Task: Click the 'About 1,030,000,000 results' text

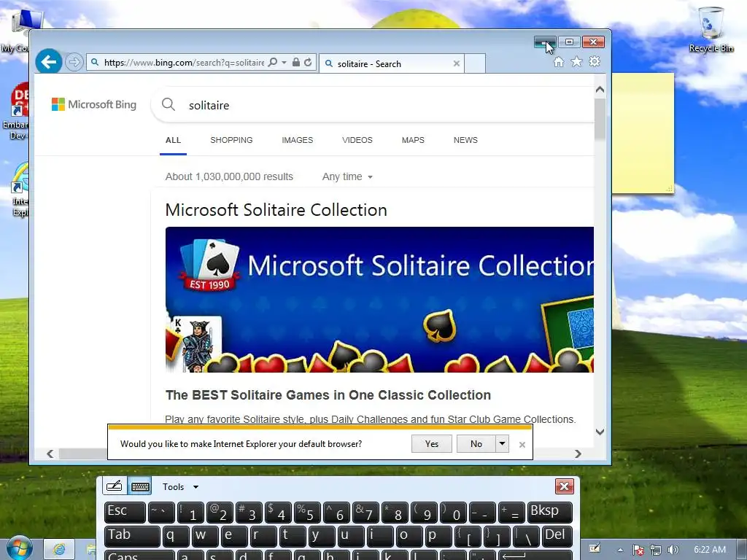Action: pyautogui.click(x=229, y=176)
